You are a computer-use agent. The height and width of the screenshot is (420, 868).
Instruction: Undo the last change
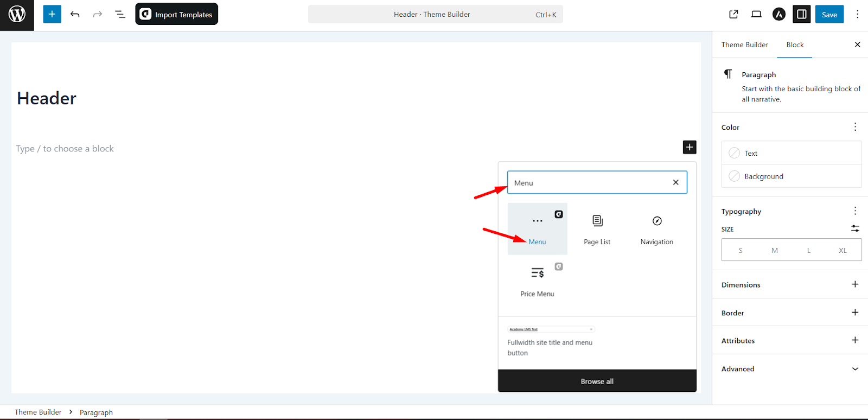point(75,15)
